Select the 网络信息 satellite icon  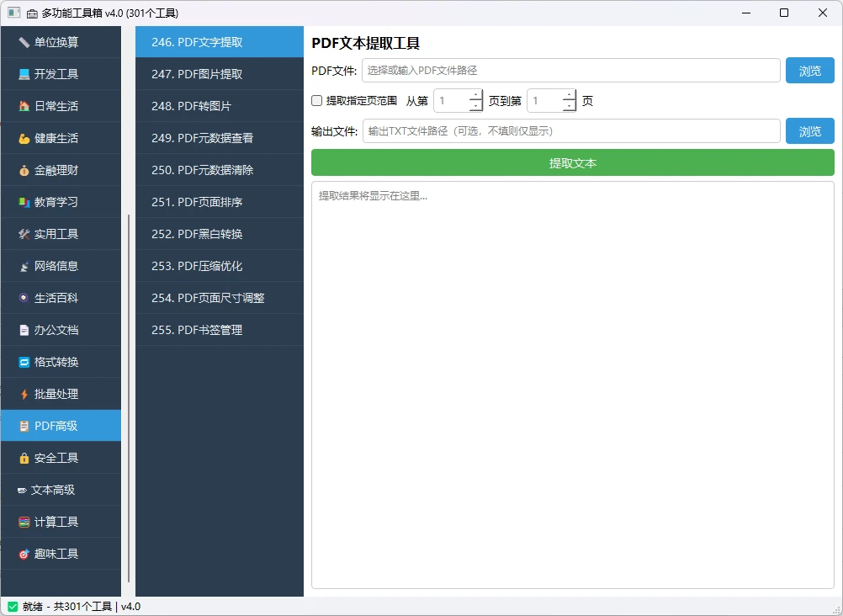(24, 266)
